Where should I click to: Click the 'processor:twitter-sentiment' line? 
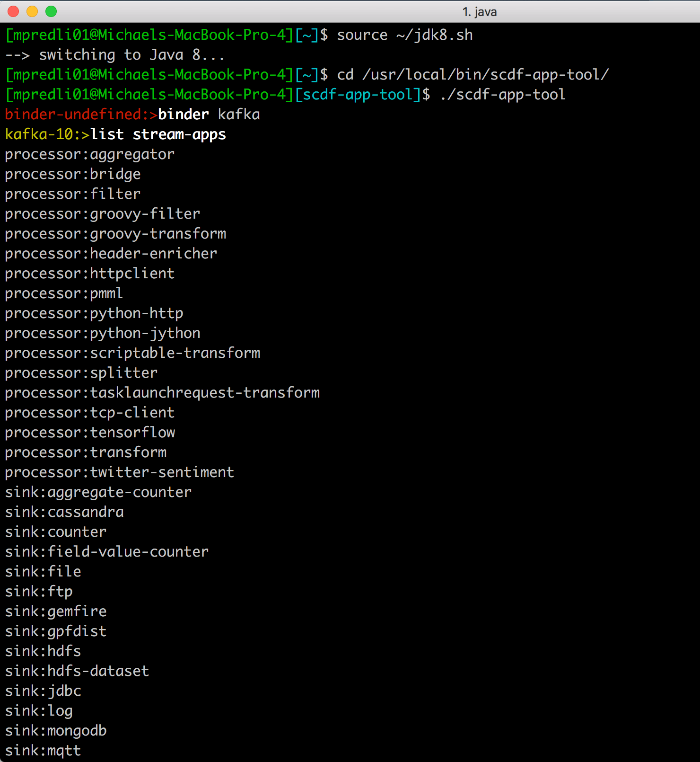(x=119, y=471)
